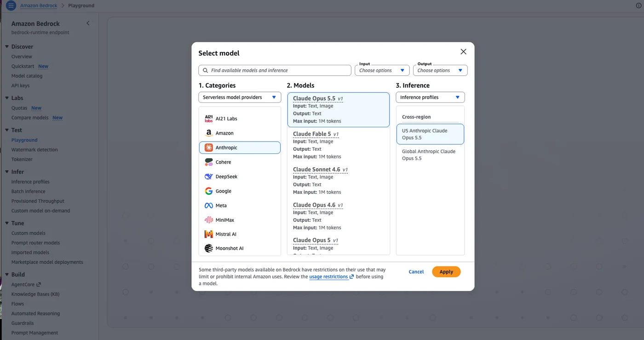This screenshot has height=340, width=644.
Task: Select the DeepSeek provider logo
Action: (209, 176)
